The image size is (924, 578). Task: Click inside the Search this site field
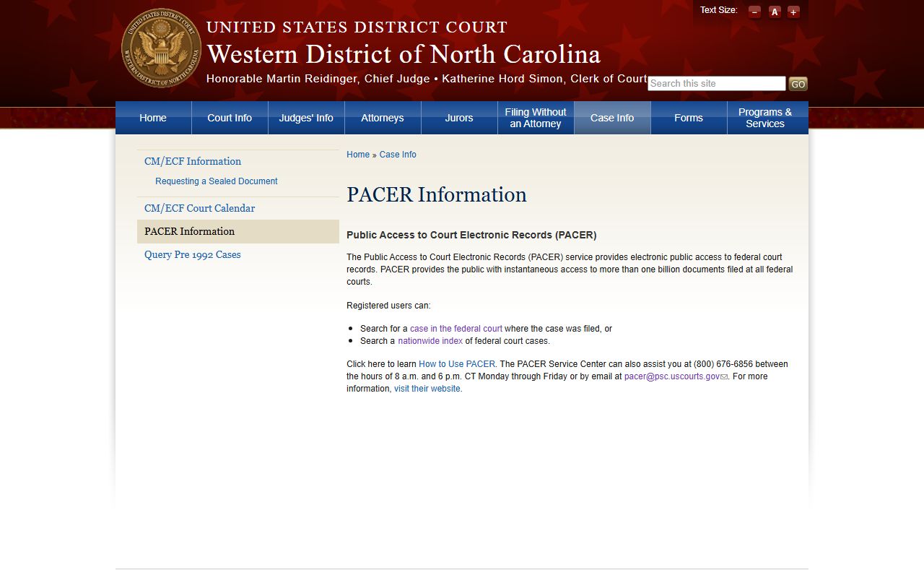(717, 84)
